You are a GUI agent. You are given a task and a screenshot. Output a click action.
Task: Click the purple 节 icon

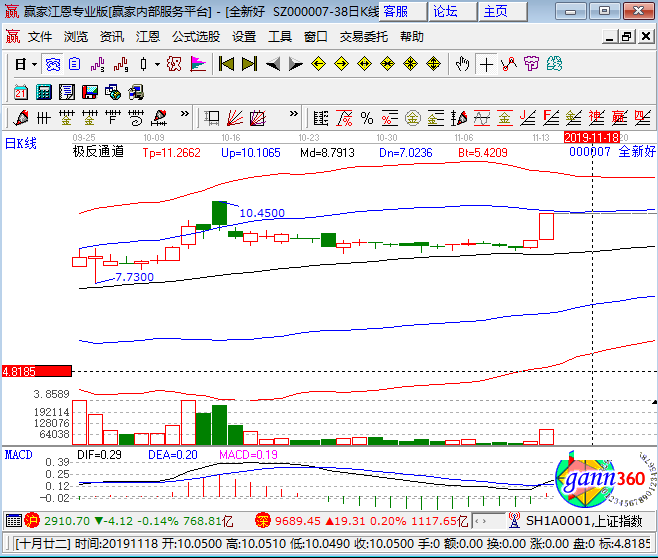531,65
